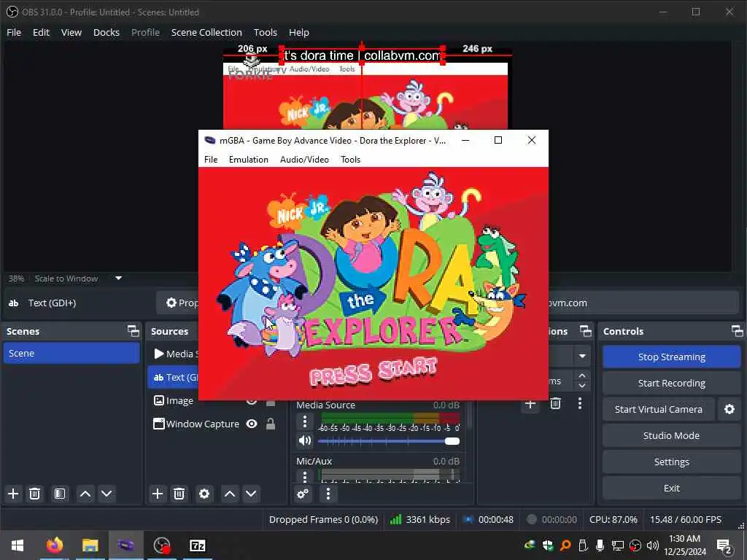This screenshot has width=747, height=560.
Task: Undock the Scene Transitions panel
Action: pyautogui.click(x=586, y=331)
